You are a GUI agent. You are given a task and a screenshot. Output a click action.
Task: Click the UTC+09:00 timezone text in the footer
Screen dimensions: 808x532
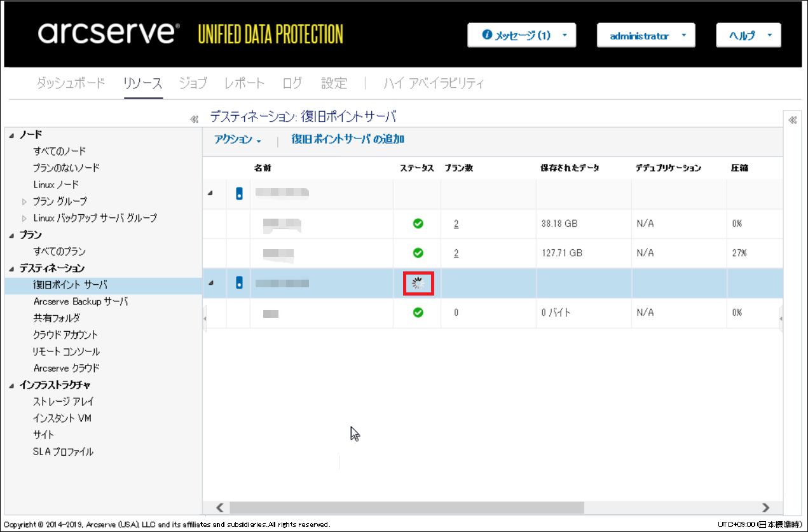pyautogui.click(x=760, y=524)
